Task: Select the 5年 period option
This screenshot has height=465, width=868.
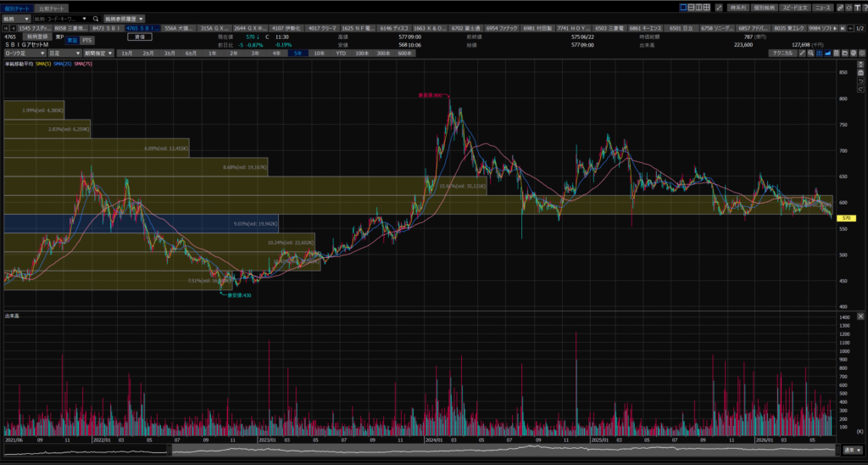Action: pos(298,53)
